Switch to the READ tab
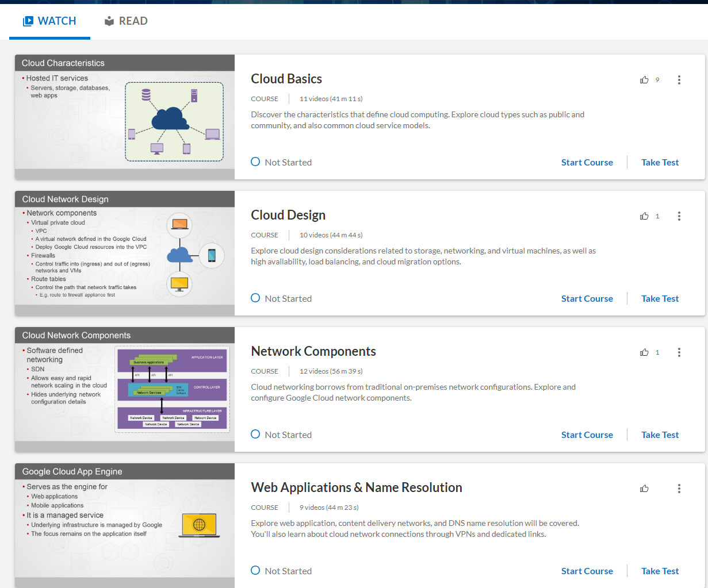This screenshot has width=708, height=588. point(126,21)
